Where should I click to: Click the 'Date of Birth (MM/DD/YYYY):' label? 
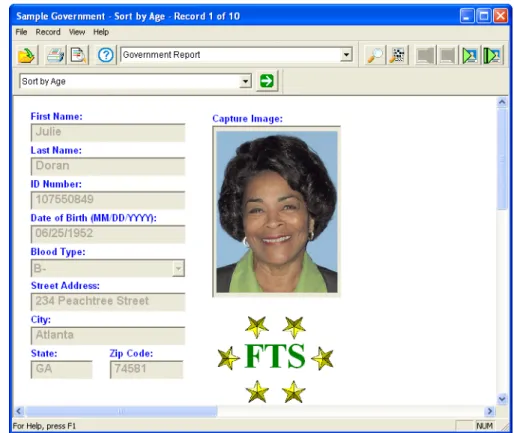point(94,218)
